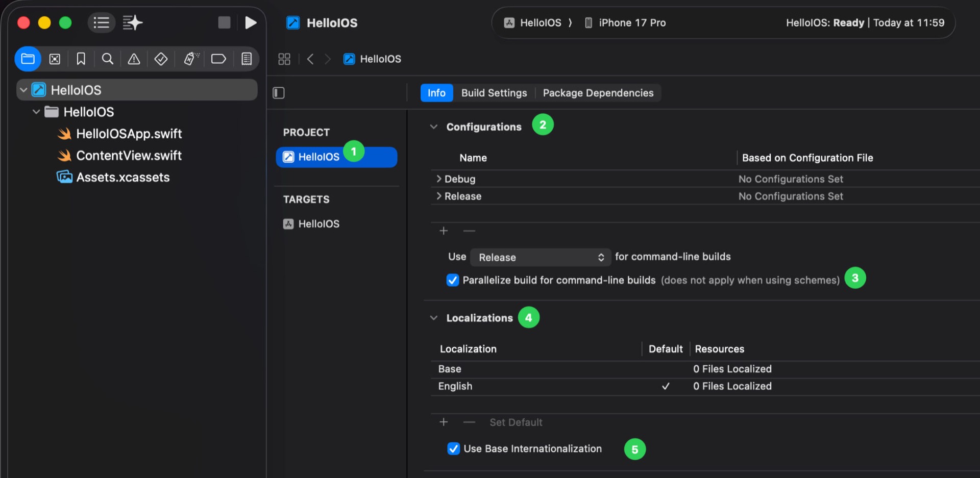The height and width of the screenshot is (478, 980).
Task: Go forward in editor history
Action: pos(328,59)
